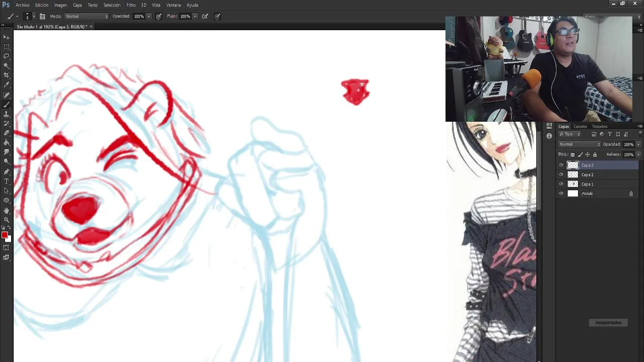Select the Eyedropper tool
Screen dimensions: 644x362
pyautogui.click(x=7, y=85)
